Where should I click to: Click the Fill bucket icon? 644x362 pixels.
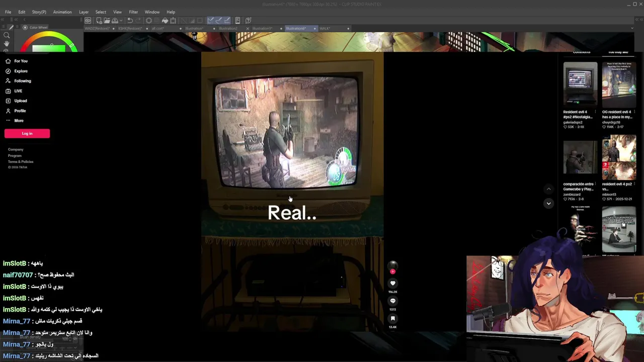165,21
